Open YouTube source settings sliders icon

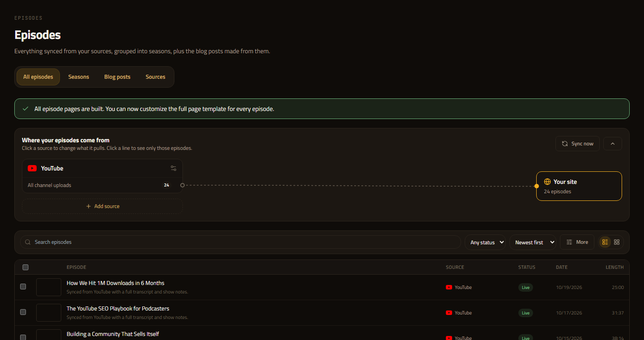tap(174, 168)
